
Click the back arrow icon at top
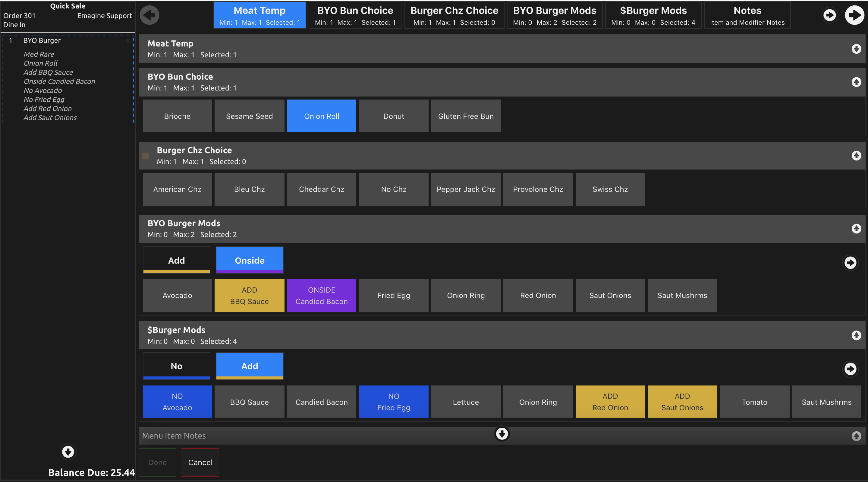click(x=149, y=15)
